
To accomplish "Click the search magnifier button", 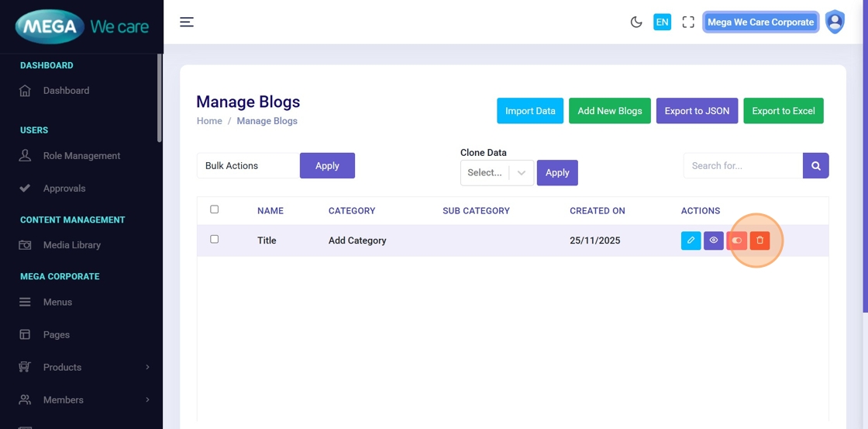I will pos(816,165).
